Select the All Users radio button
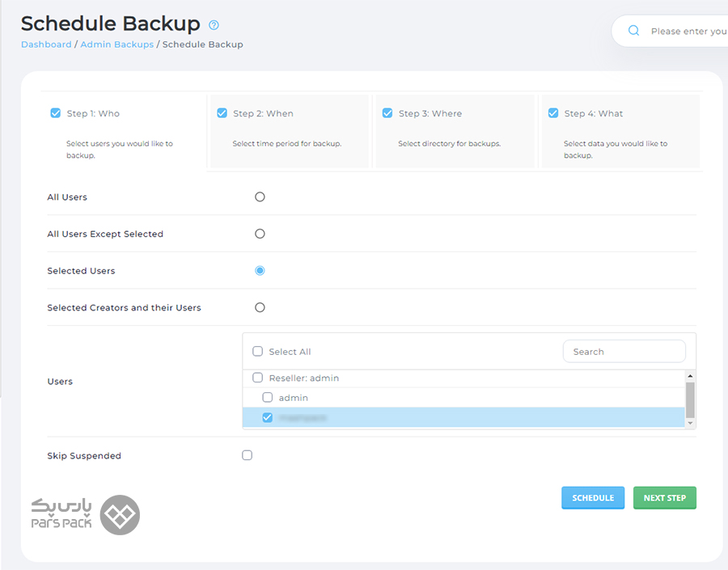The image size is (728, 570). pyautogui.click(x=260, y=196)
